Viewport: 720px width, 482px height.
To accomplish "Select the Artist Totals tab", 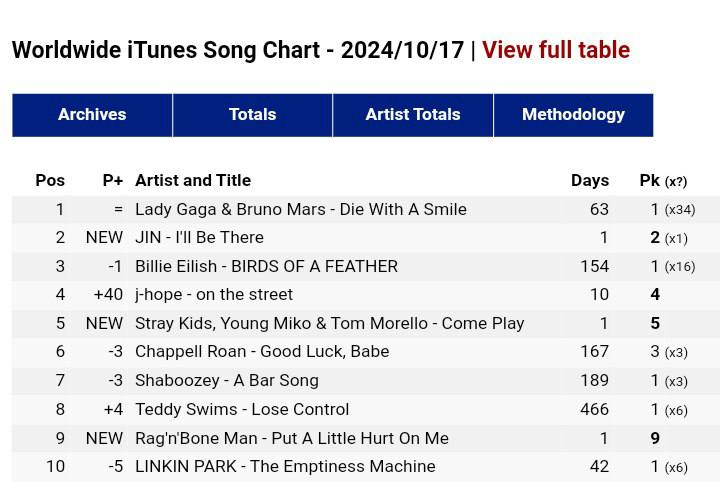I will click(x=413, y=115).
